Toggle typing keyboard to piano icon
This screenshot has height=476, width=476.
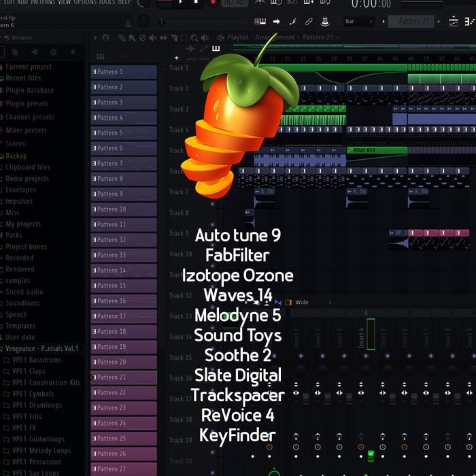coord(260,21)
